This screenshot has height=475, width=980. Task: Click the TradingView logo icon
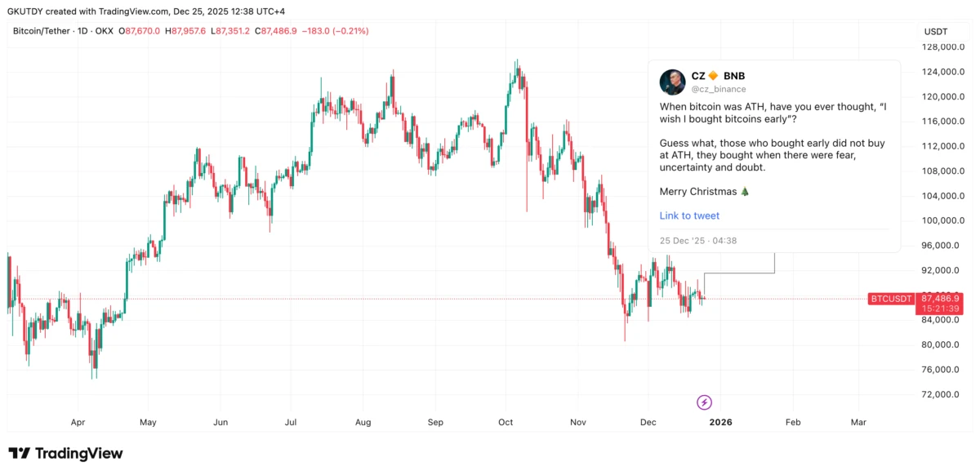[20, 454]
